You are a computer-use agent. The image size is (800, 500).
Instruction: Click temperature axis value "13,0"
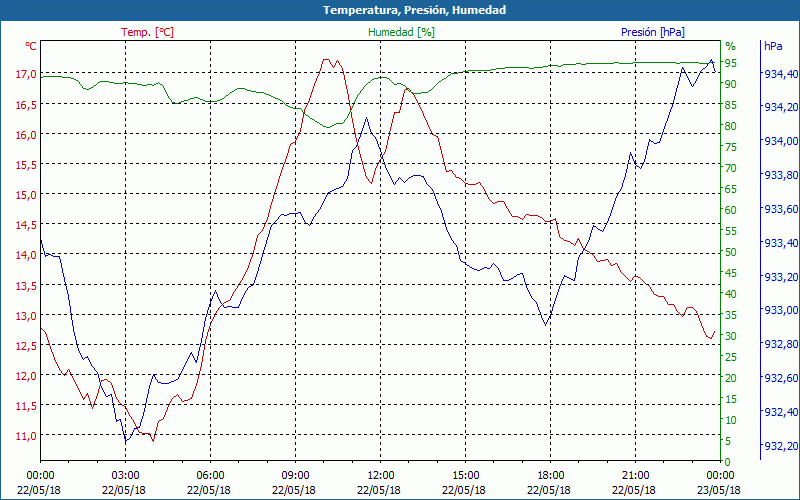point(26,315)
